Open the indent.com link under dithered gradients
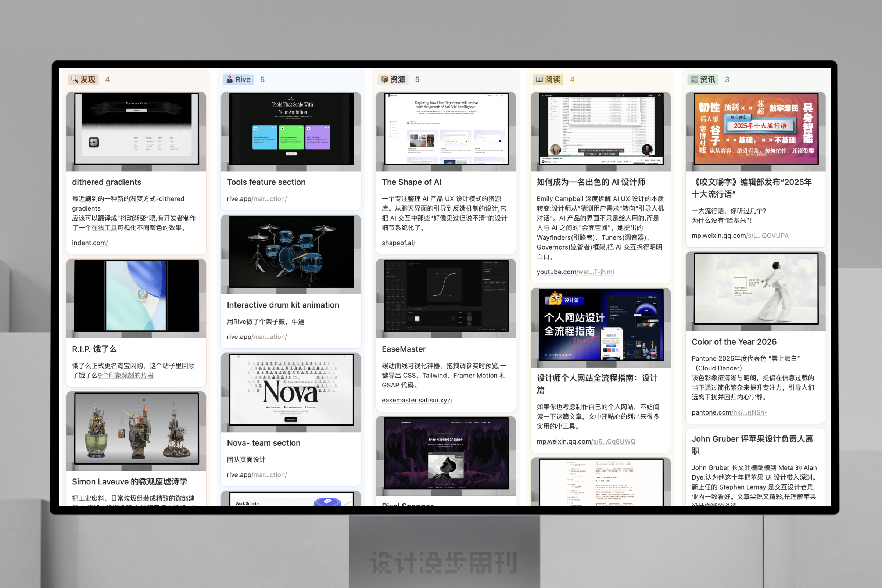Image resolution: width=882 pixels, height=588 pixels. pyautogui.click(x=90, y=243)
